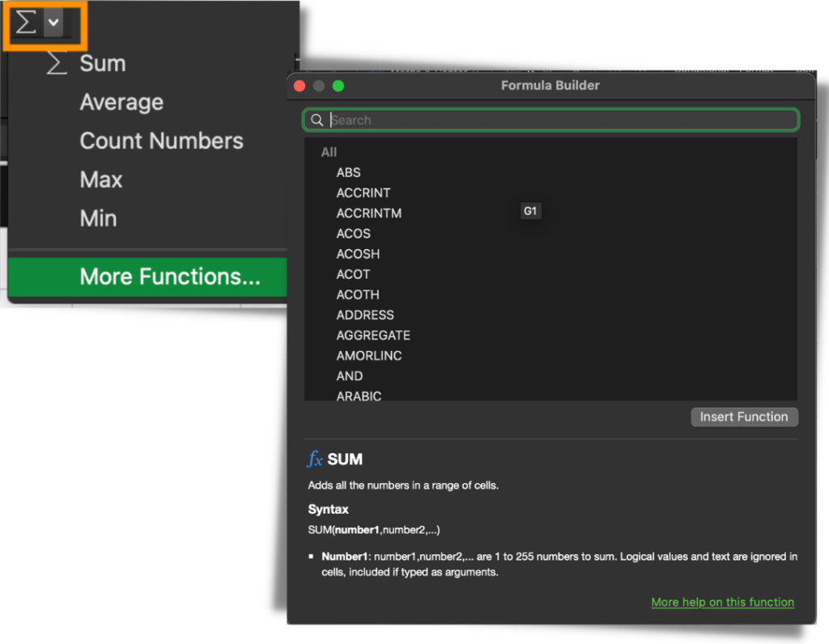Open More help on this function link
This screenshot has height=644, width=829.
(722, 602)
